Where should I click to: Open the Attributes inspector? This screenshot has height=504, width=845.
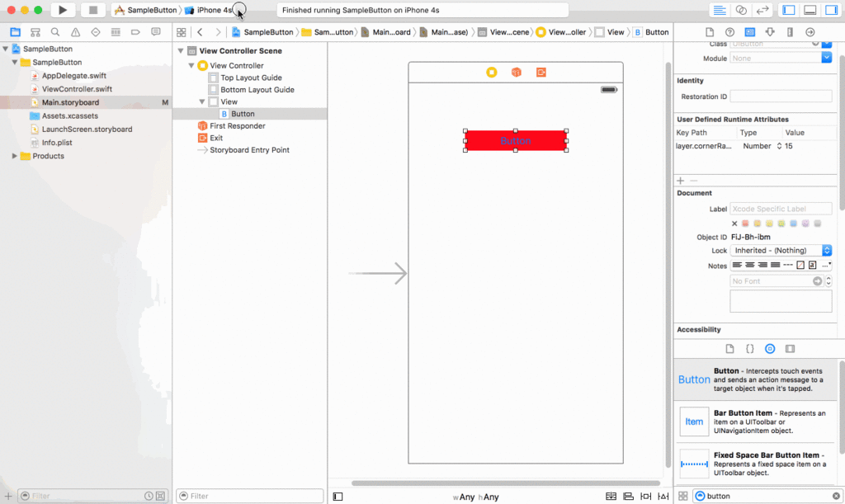pyautogui.click(x=770, y=32)
